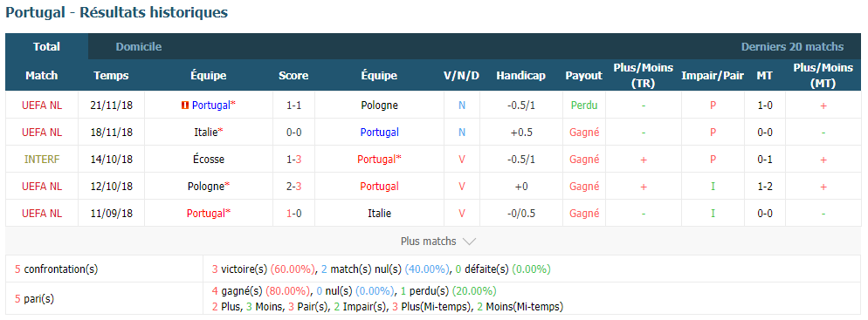Open the Pologne team link on 21/11/18 row

click(379, 105)
